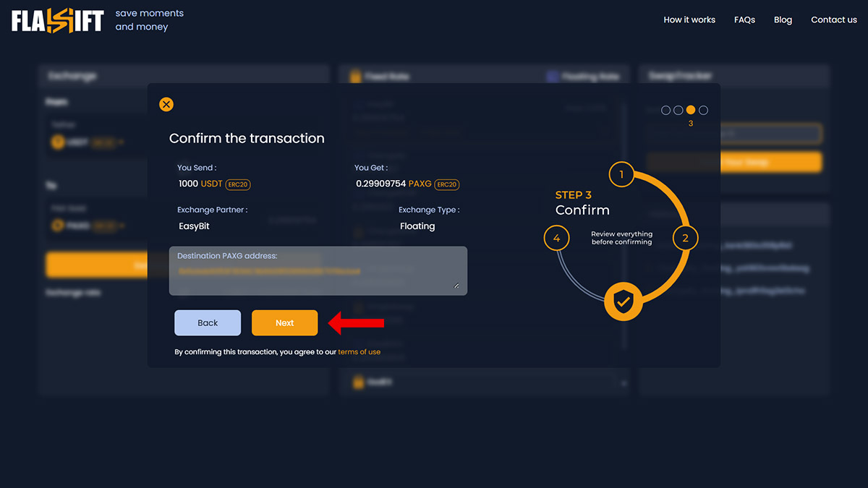Click the shield checkmark icon
This screenshot has width=868, height=488.
(x=622, y=301)
